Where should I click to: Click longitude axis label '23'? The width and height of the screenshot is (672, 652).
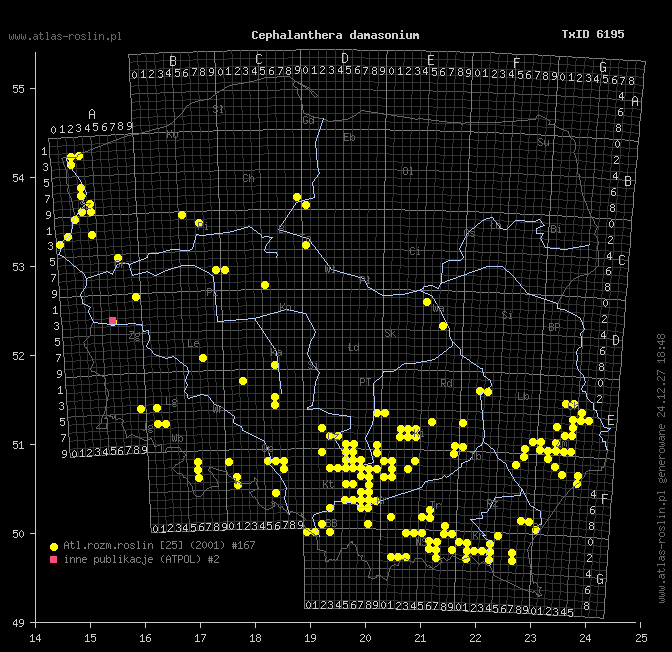[531, 638]
